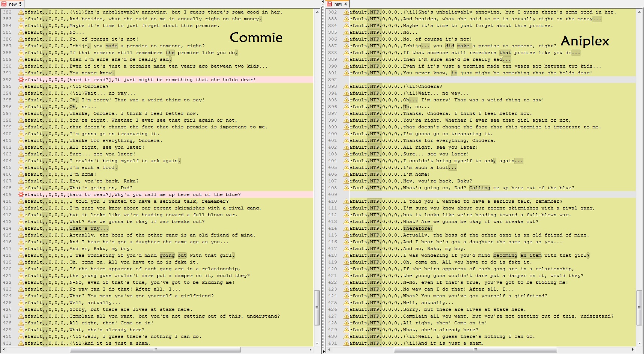Screen dimensions: 644x354
Task: Click the Aniplex pane horizontal scrollbar thumb
Action: pyautogui.click(x=475, y=349)
